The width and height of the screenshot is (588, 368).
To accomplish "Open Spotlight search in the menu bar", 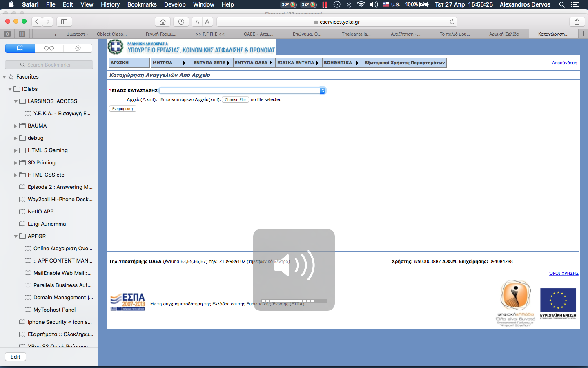I will (x=562, y=4).
